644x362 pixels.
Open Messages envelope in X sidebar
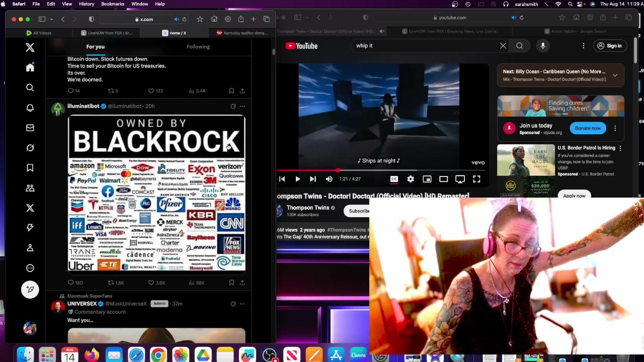pos(30,128)
